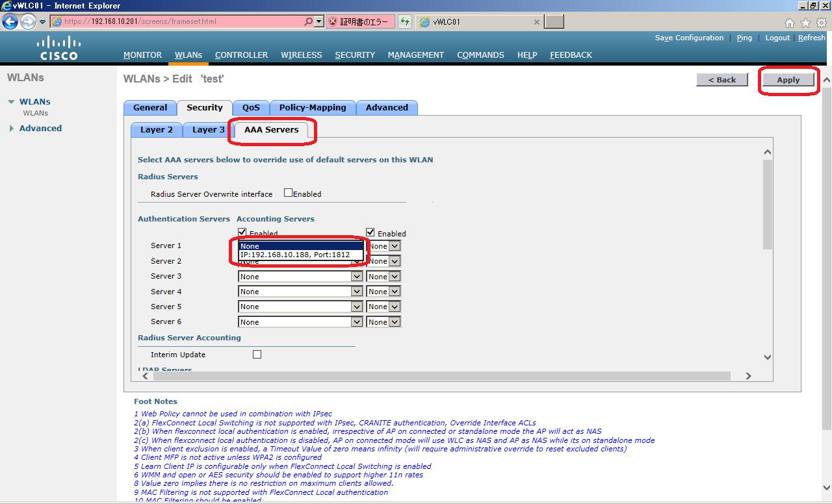Click the Cisco logo
This screenshot has height=504, width=832.
[58, 48]
